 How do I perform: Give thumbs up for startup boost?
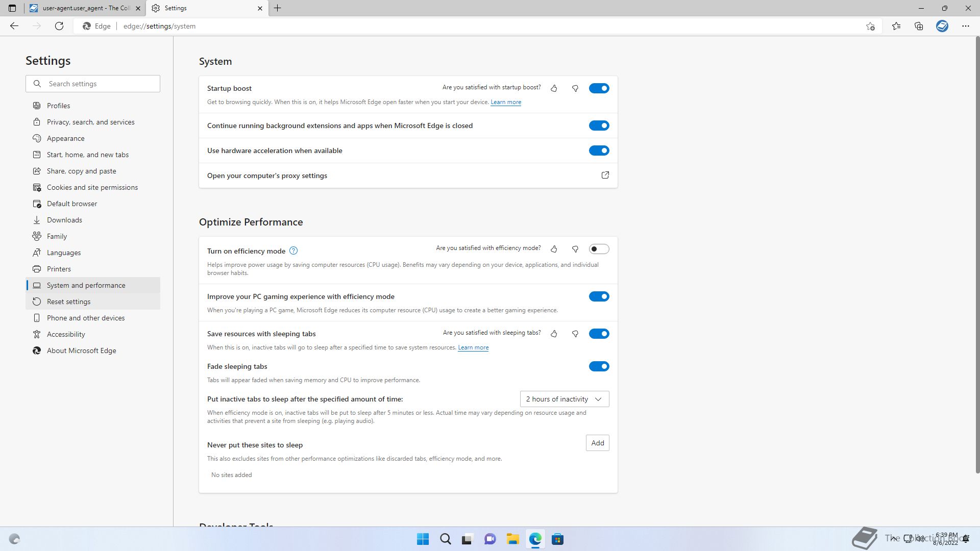tap(554, 88)
